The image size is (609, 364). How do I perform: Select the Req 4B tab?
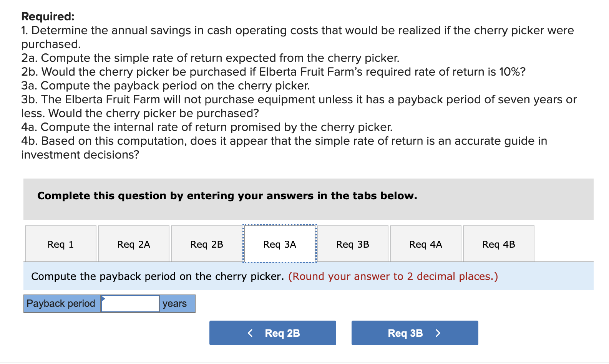click(x=498, y=244)
